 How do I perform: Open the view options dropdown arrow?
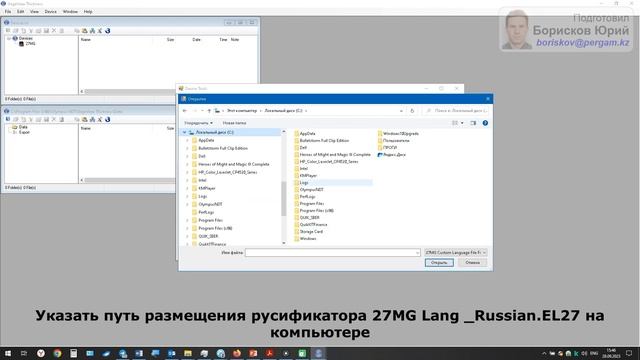[x=462, y=123]
